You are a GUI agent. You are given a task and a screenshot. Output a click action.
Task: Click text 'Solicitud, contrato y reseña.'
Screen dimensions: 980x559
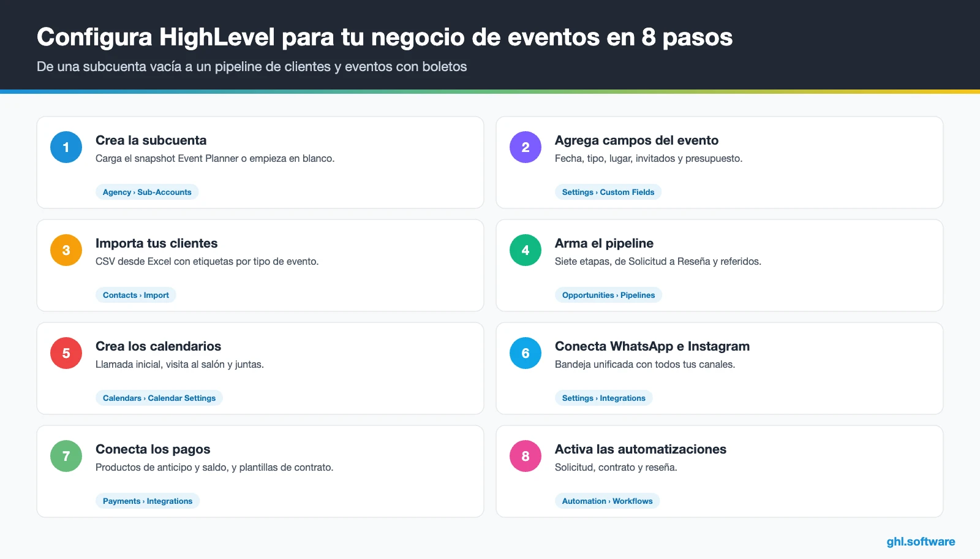(x=616, y=467)
